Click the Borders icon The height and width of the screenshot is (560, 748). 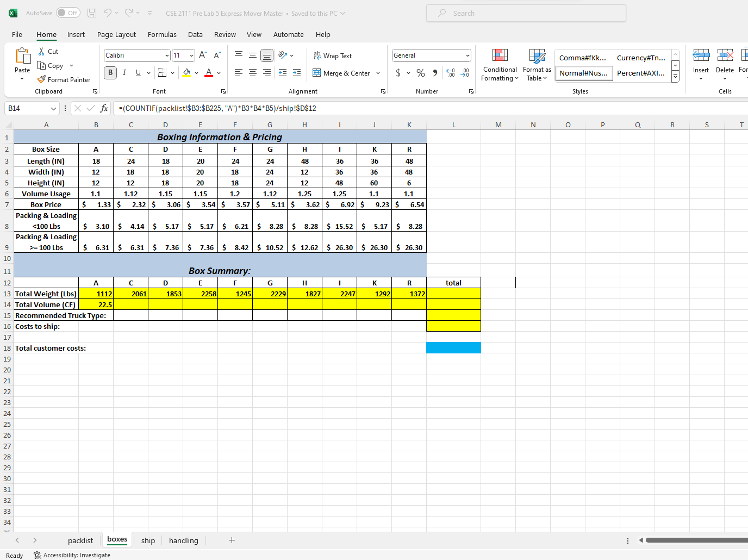tap(162, 73)
